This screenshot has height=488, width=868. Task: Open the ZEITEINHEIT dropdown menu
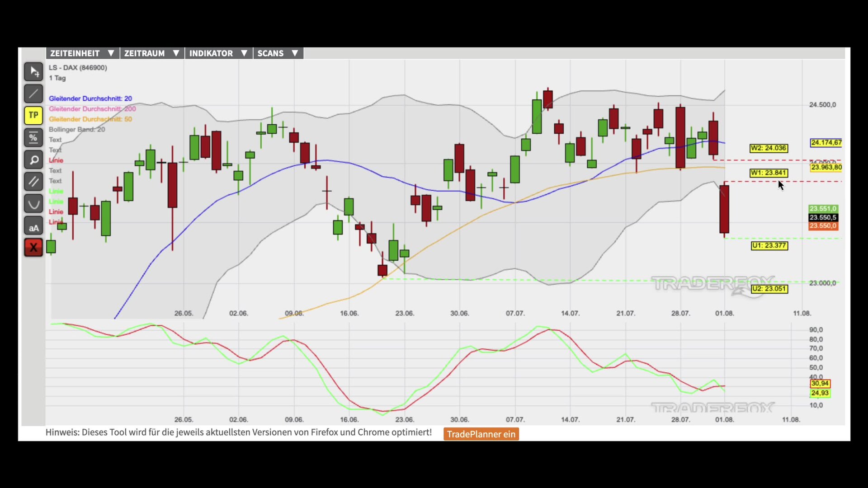coord(82,53)
